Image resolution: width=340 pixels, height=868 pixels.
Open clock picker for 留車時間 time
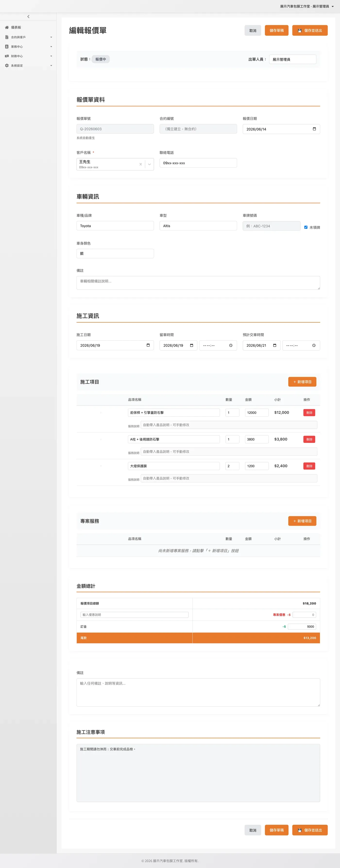[231, 345]
